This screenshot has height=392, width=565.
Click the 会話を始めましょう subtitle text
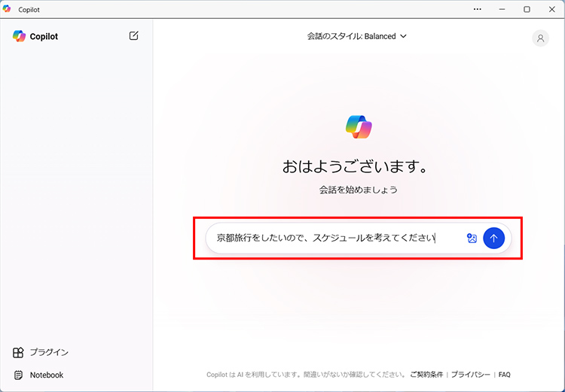coord(358,190)
